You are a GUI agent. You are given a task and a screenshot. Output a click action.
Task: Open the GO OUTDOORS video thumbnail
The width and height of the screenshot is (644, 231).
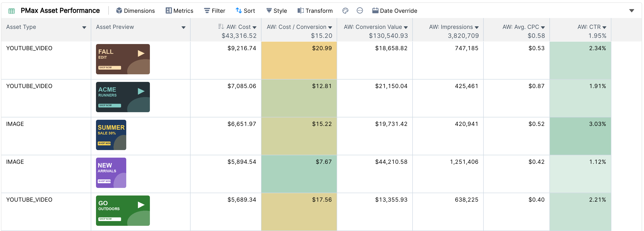pos(123,210)
